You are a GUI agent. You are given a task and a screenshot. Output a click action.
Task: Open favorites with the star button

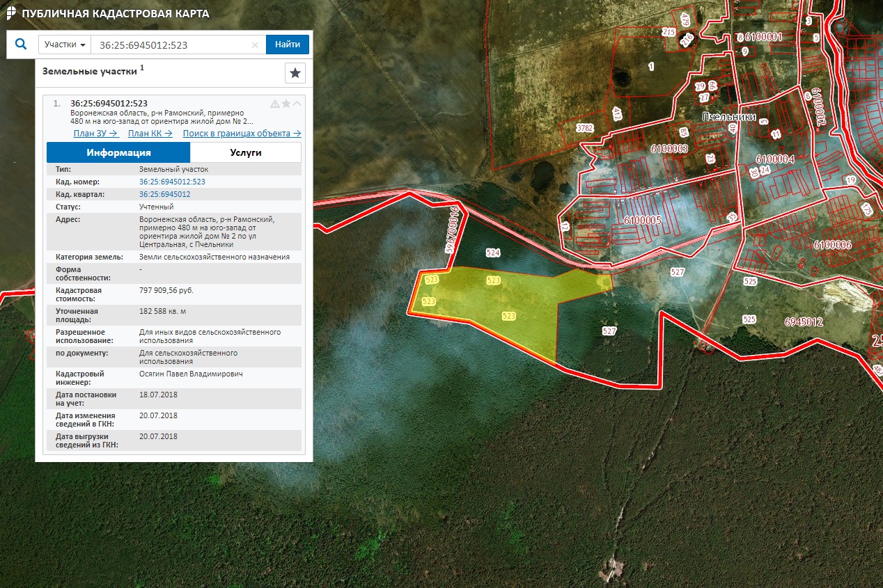click(295, 72)
